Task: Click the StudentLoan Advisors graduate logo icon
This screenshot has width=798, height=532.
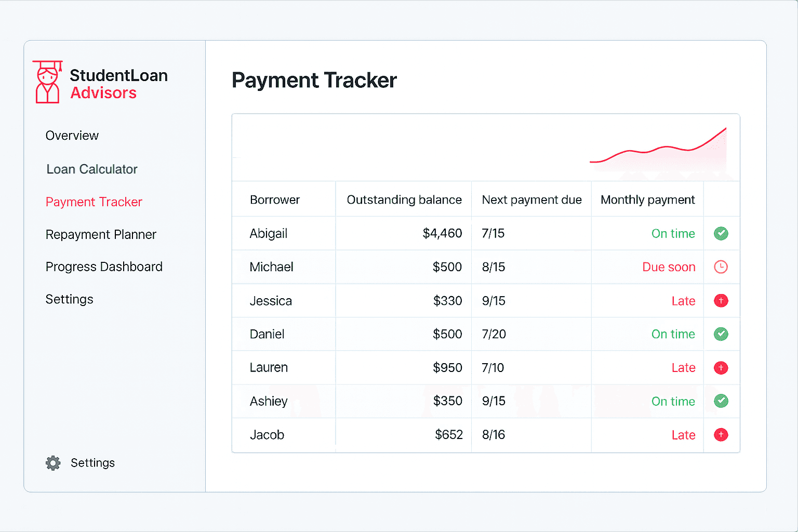Action: 48,82
